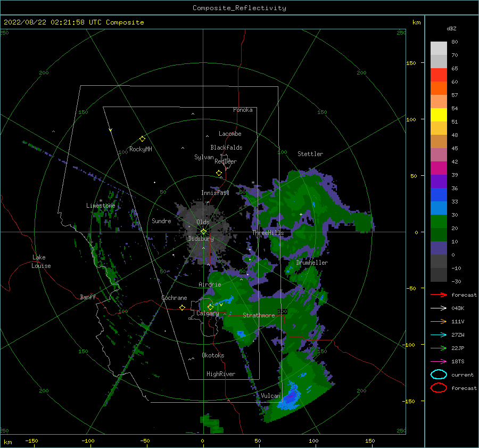
Task: Click the yellow diamond marker above Calgary
Action: tap(210, 307)
